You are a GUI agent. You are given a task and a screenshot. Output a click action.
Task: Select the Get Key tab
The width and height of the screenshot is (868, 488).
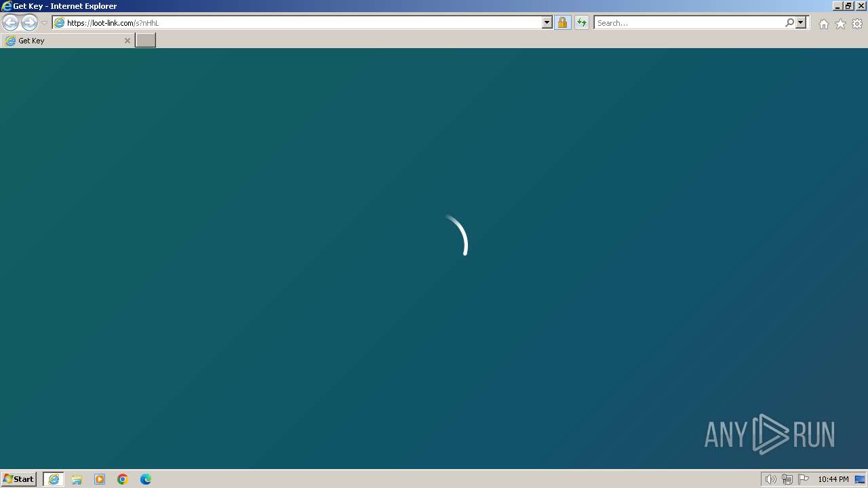[67, 41]
